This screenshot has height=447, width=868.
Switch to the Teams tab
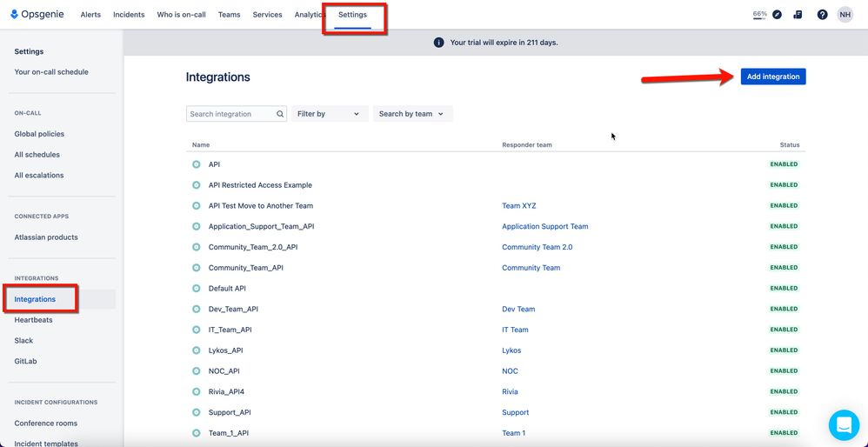(x=230, y=15)
